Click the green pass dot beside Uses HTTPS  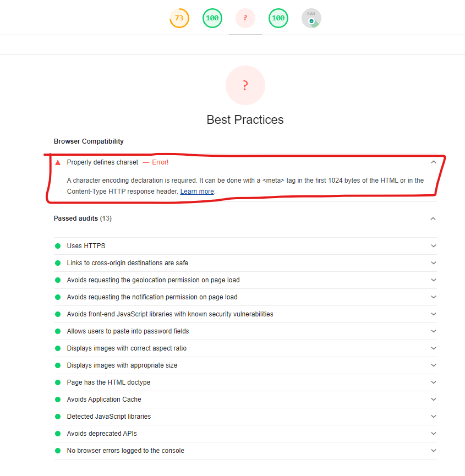(x=58, y=246)
